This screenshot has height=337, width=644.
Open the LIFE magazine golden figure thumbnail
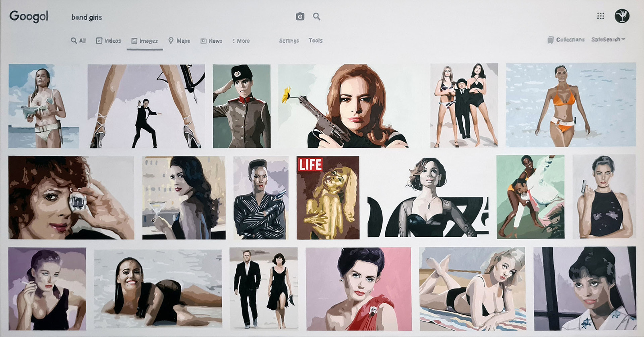click(328, 198)
